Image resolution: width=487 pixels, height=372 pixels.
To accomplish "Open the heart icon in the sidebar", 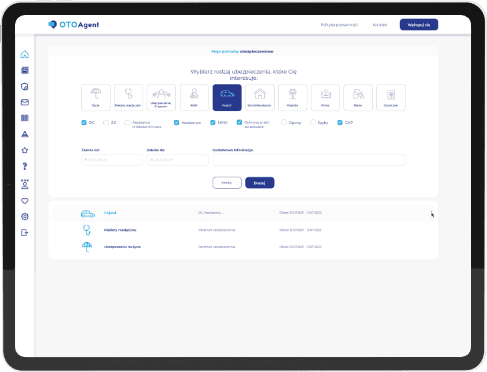I will pos(25,201).
